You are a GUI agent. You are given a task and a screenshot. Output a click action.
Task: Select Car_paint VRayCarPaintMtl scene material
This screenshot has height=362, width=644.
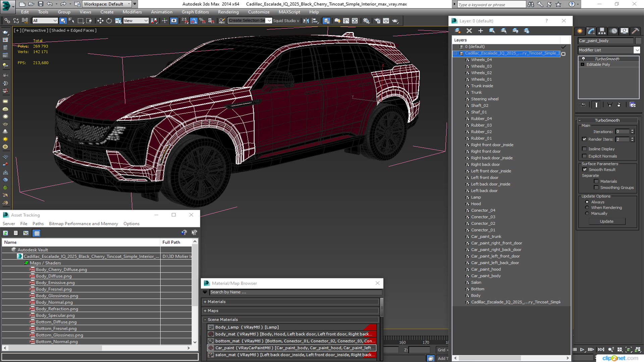pos(291,348)
